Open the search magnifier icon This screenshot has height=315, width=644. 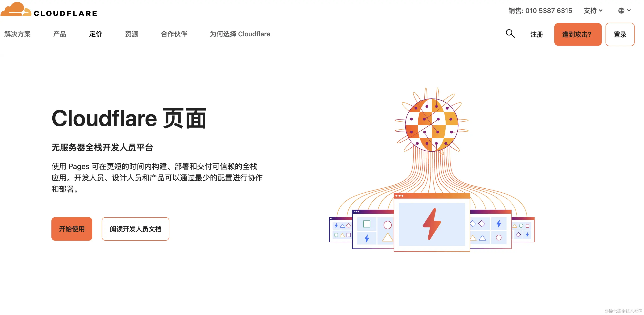(510, 34)
